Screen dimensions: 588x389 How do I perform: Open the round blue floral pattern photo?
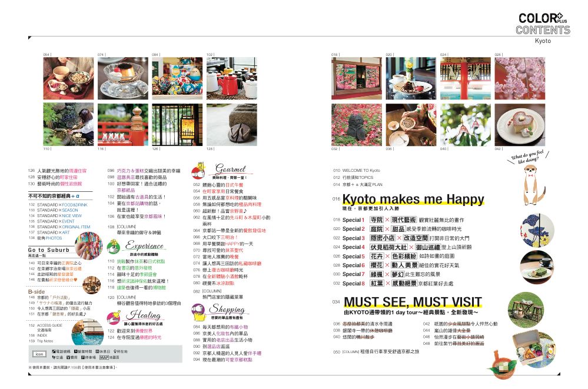click(x=538, y=231)
